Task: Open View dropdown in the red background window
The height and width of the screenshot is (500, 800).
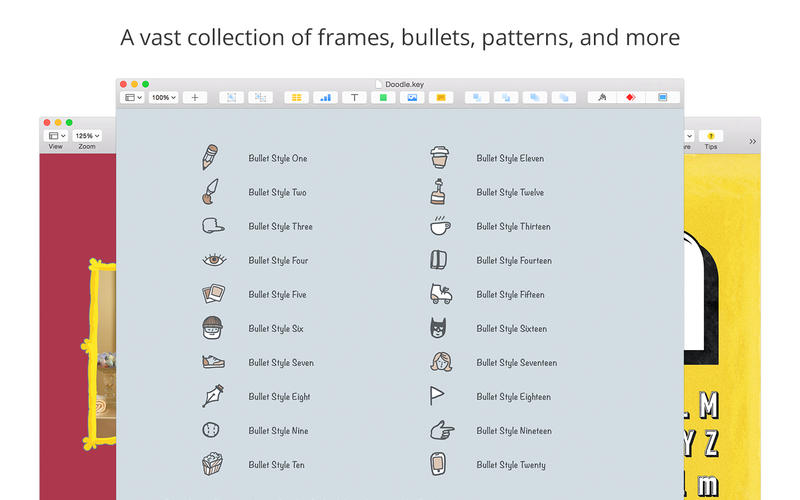Action: [56, 136]
